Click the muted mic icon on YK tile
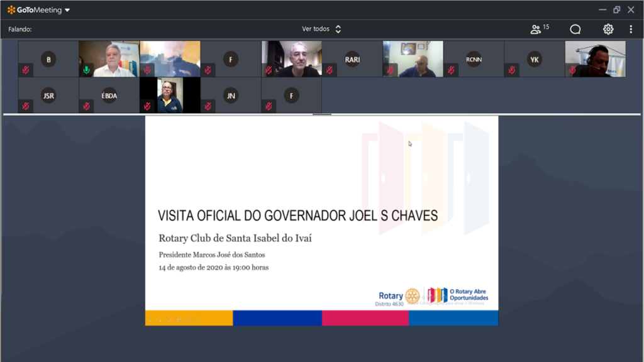644x362 pixels. tap(512, 70)
